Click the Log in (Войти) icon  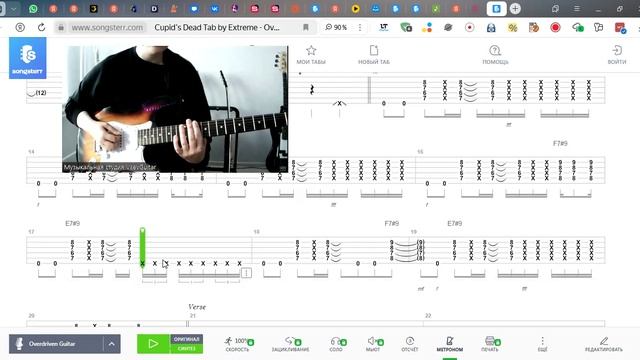coord(617,50)
